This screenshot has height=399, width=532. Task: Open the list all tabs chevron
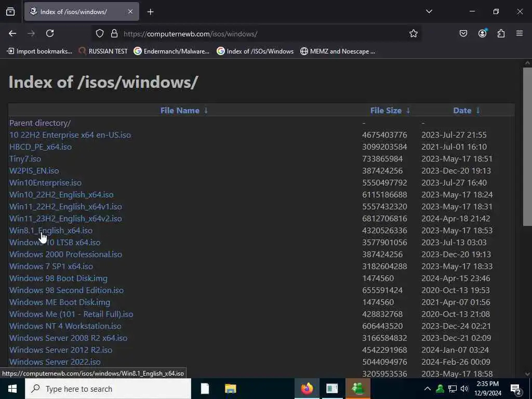[429, 11]
